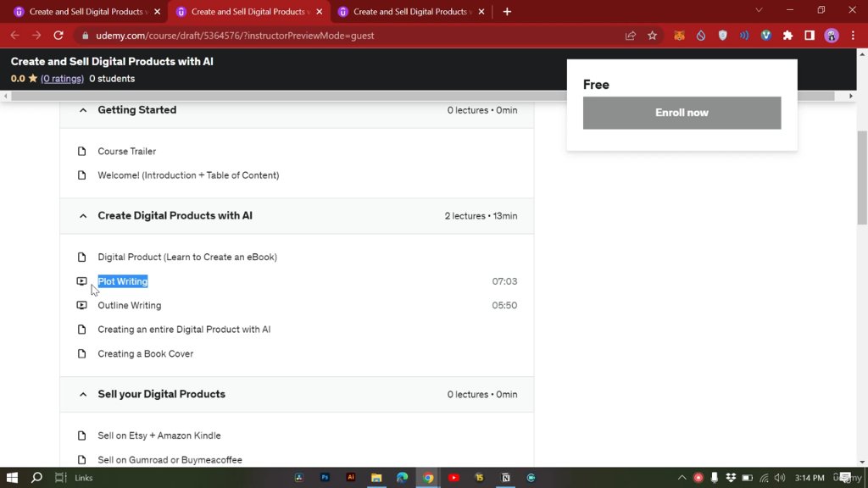This screenshot has height=488, width=868.
Task: Collapse the Getting Started section
Action: click(x=83, y=110)
